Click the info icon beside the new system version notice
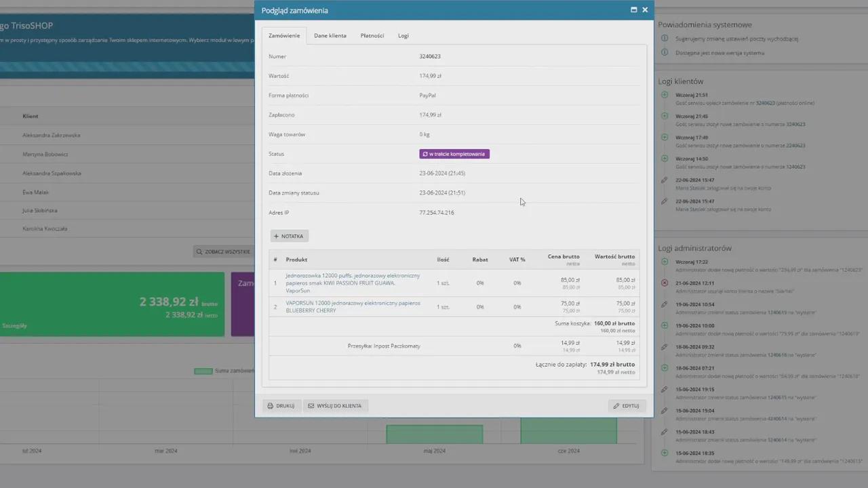The height and width of the screenshot is (488, 868). click(x=665, y=53)
